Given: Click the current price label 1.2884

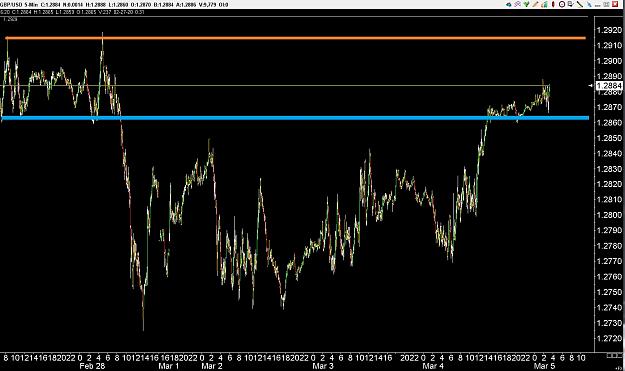Looking at the screenshot, I should [x=609, y=85].
